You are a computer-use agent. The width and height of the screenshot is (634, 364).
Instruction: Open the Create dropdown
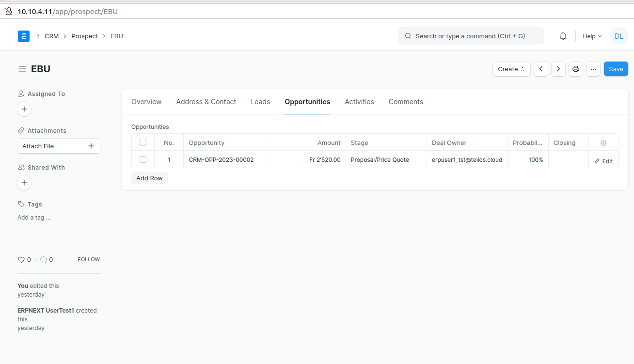click(x=511, y=69)
